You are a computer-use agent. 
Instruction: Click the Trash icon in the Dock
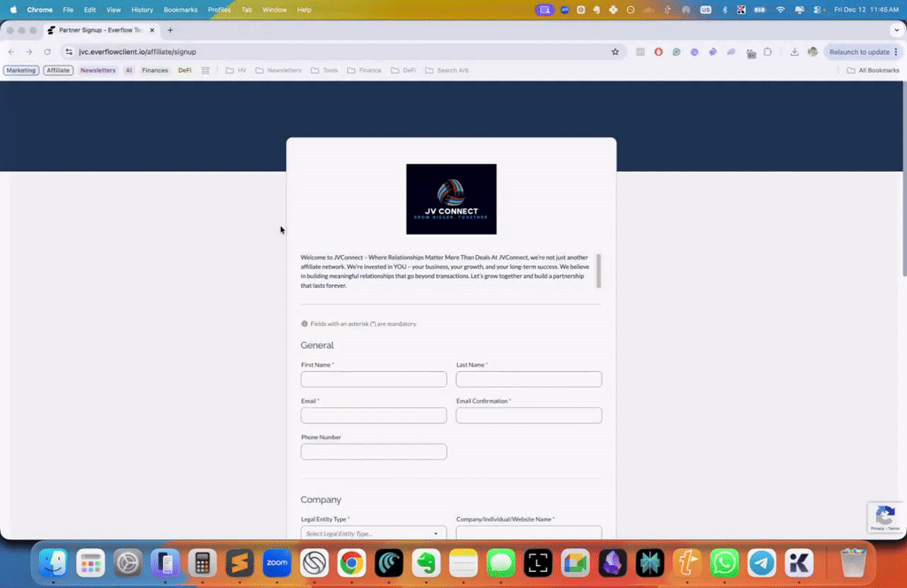tap(851, 562)
